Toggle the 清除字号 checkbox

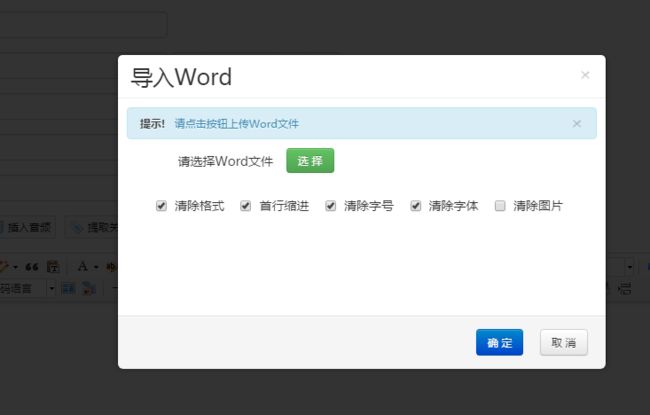click(330, 206)
